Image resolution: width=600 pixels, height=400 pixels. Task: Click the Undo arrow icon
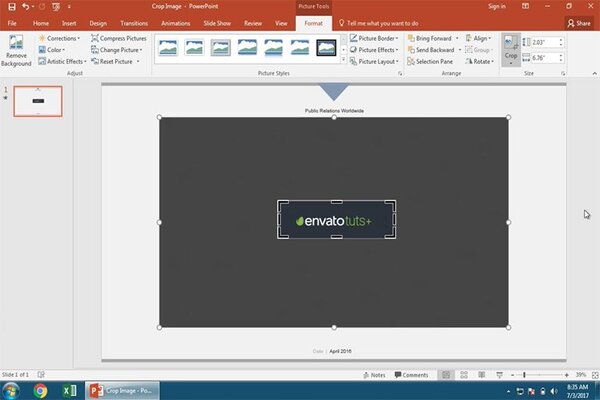click(25, 7)
